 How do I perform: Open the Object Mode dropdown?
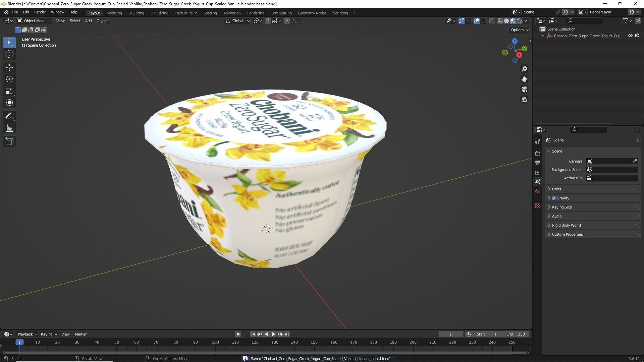pyautogui.click(x=34, y=21)
